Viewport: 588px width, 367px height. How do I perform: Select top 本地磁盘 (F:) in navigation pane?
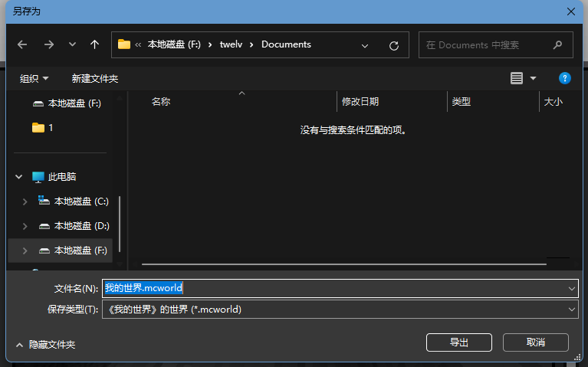pos(67,103)
